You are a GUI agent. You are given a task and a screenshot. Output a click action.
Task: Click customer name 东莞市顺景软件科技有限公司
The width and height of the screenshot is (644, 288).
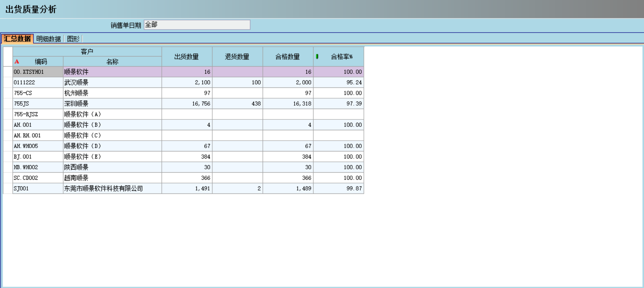[x=103, y=188]
